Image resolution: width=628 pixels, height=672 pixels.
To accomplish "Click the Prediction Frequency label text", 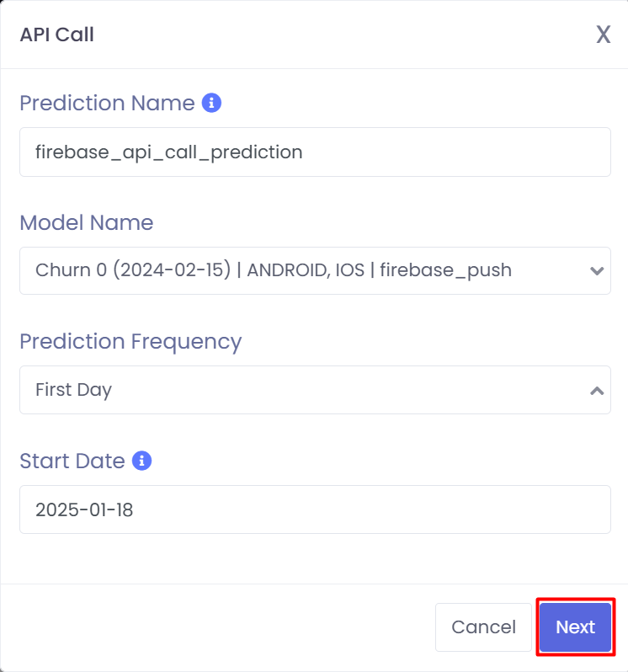I will [x=130, y=342].
